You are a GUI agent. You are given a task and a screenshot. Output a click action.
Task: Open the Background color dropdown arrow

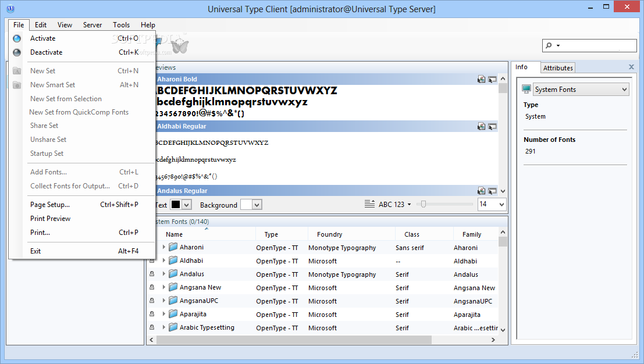[257, 205]
